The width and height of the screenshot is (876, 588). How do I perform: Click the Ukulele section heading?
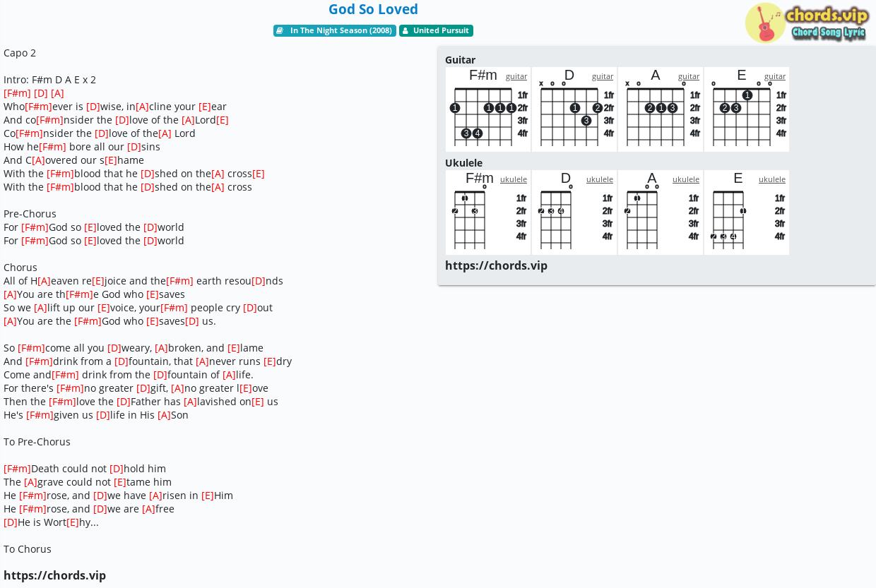pos(463,163)
